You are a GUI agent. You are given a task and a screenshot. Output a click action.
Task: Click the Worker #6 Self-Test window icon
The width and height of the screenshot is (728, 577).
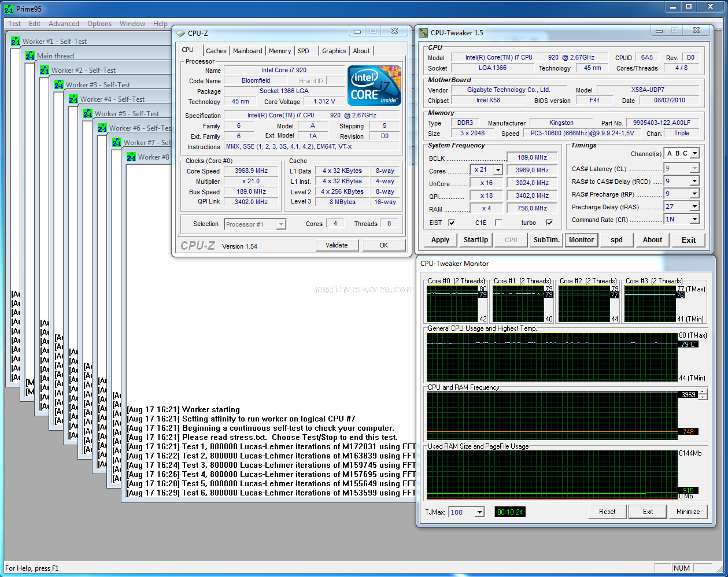(x=102, y=128)
